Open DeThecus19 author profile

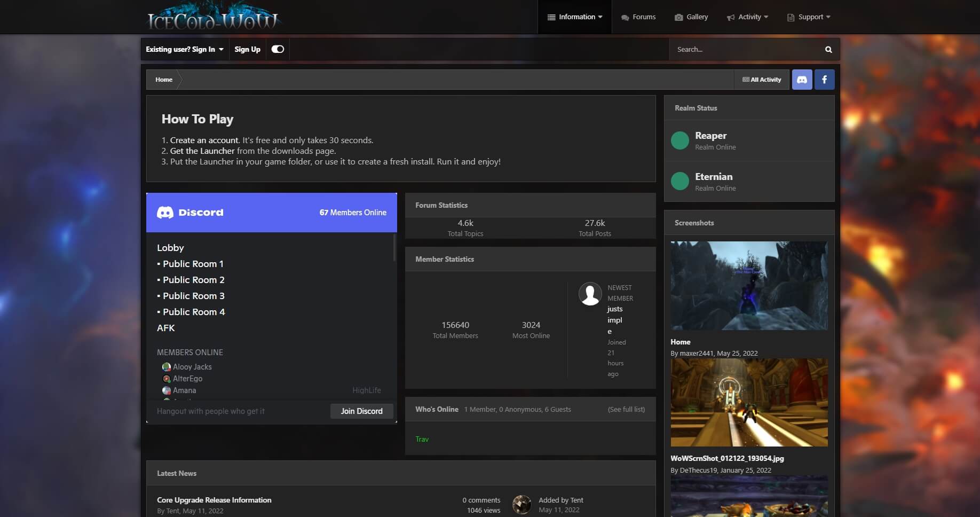[699, 471]
